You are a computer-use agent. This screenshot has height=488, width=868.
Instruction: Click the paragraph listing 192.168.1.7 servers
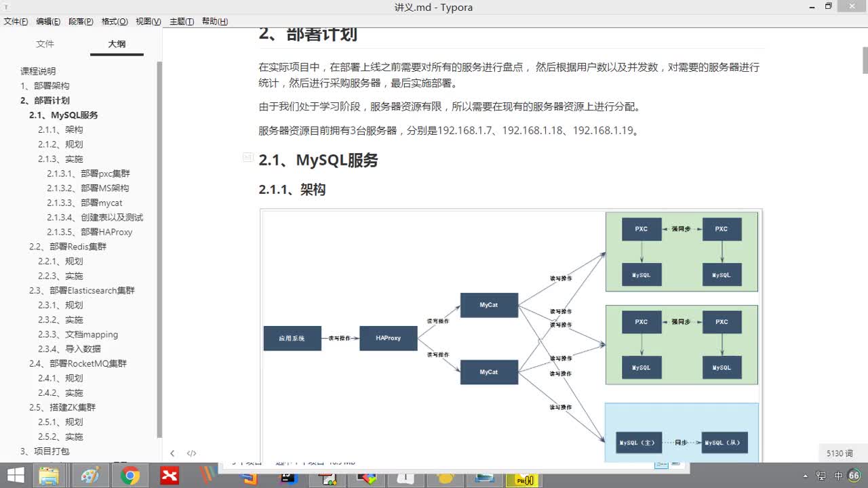(450, 130)
